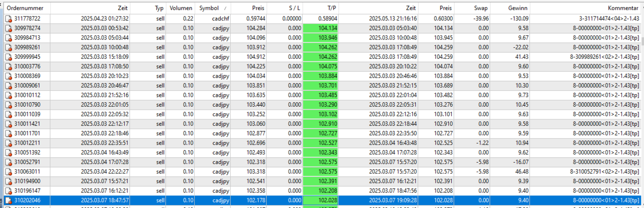Screen dimensions: 644x208
Task: Click the green T/P cell 103.485
Action: pyautogui.click(x=321, y=95)
